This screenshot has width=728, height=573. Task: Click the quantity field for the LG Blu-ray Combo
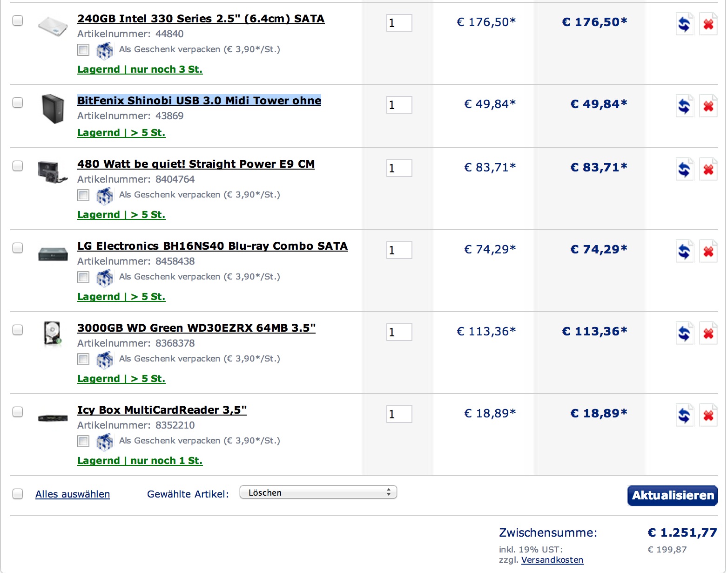click(x=399, y=250)
